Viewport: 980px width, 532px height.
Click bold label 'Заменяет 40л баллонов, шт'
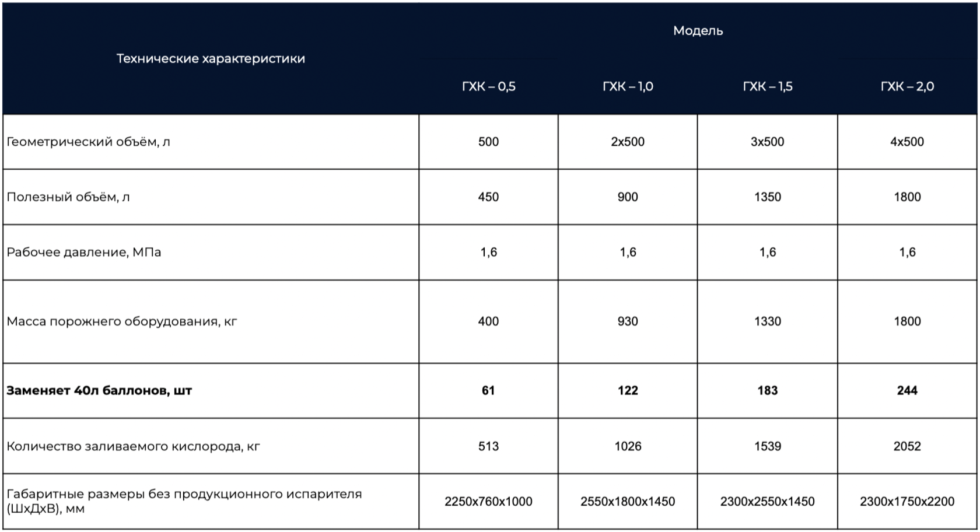click(x=99, y=391)
